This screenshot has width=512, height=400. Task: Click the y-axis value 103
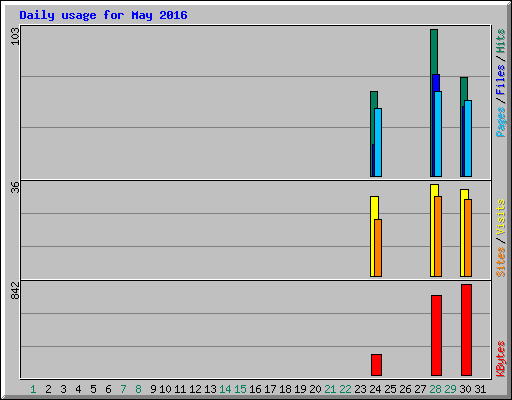[x=15, y=36]
